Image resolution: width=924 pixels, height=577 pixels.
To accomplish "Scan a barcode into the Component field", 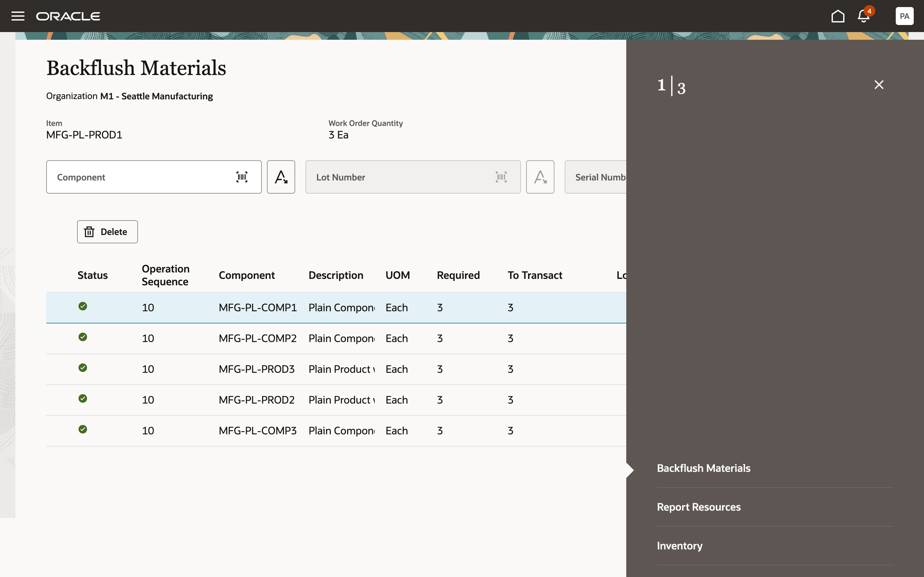I will tap(242, 177).
